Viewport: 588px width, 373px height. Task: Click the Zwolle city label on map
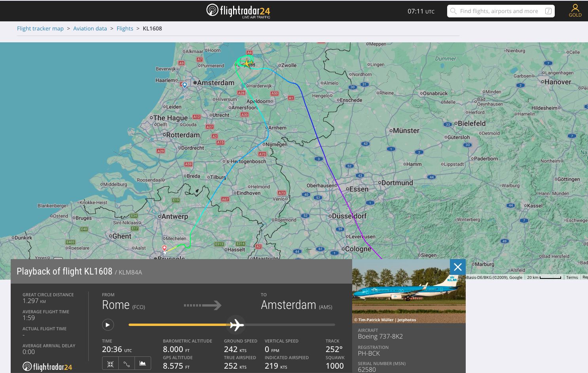tap(289, 65)
